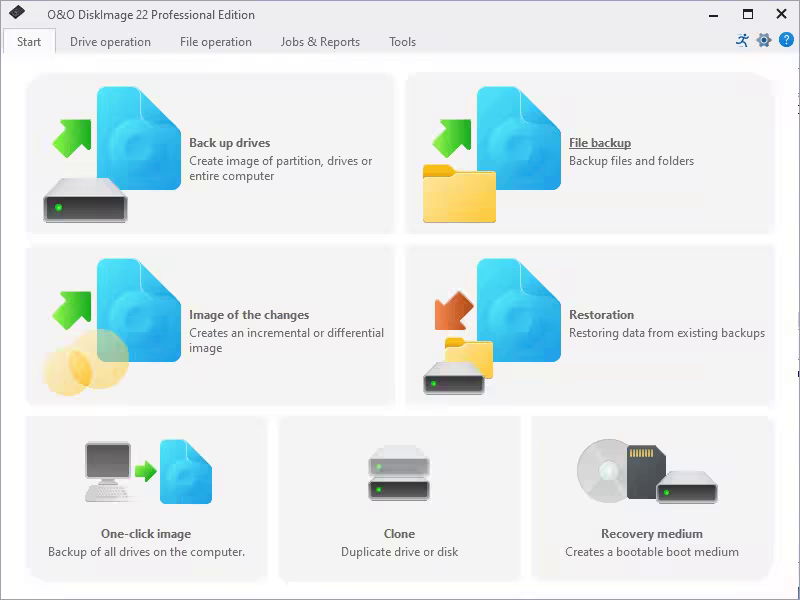Click the File backup folder icon
The width and height of the screenshot is (800, 600).
(460, 192)
